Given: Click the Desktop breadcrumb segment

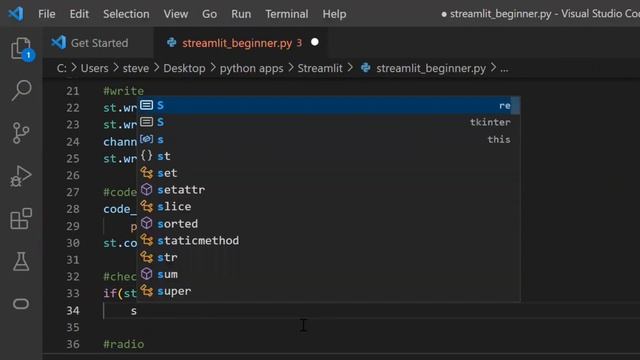Looking at the screenshot, I should pyautogui.click(x=184, y=68).
